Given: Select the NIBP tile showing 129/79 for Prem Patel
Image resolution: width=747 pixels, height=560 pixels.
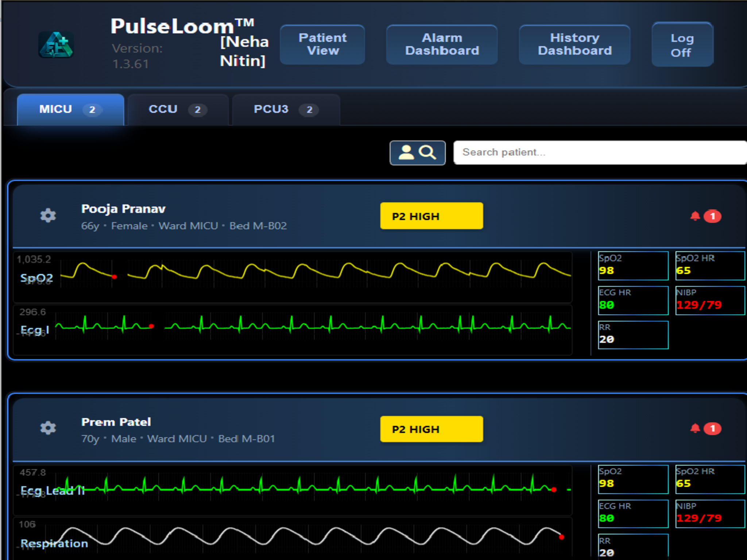Looking at the screenshot, I should (710, 514).
